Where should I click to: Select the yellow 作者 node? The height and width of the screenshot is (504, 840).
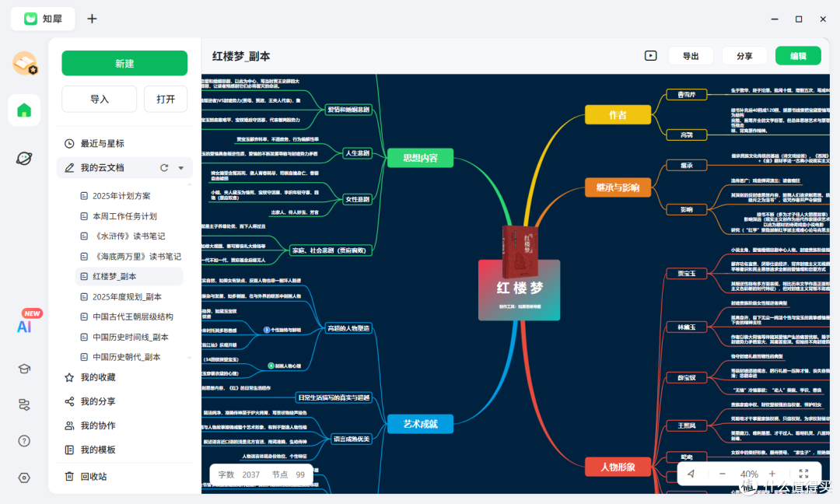618,114
